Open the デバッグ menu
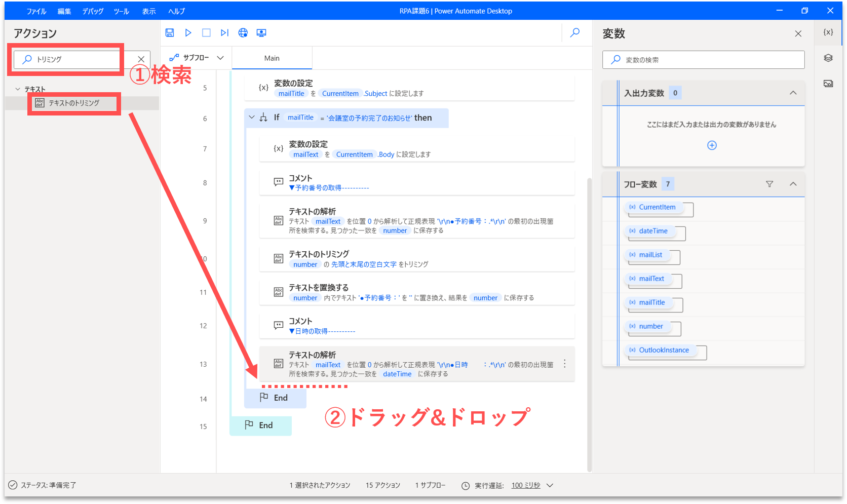Image resolution: width=847 pixels, height=504 pixels. point(93,11)
